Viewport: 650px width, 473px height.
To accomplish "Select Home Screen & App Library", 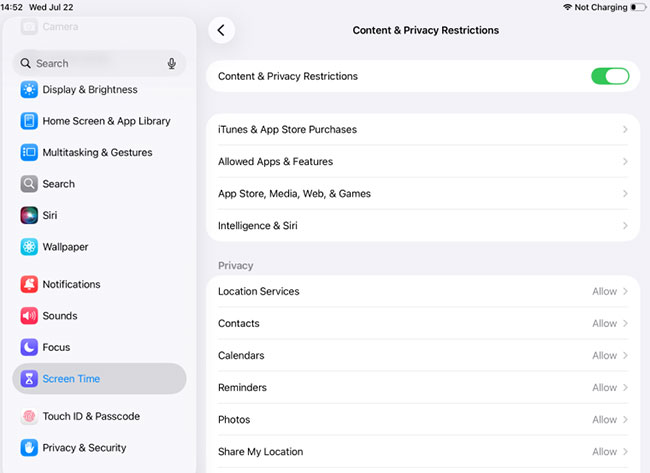I will click(x=99, y=121).
